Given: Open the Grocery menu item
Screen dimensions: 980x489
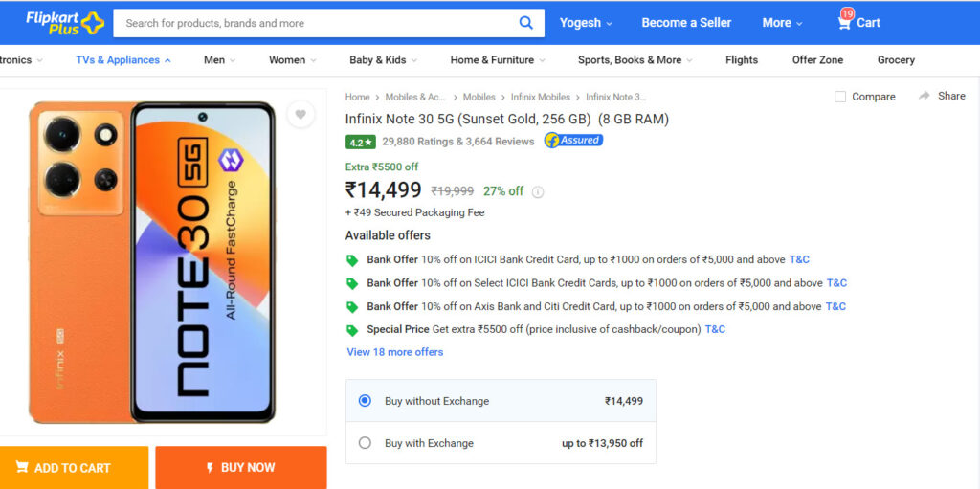Looking at the screenshot, I should 896,60.
